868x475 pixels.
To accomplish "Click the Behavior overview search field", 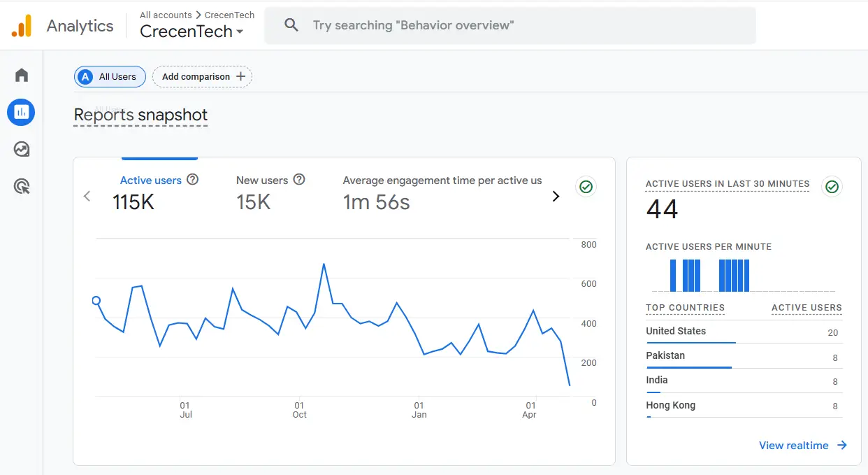I will coord(510,25).
